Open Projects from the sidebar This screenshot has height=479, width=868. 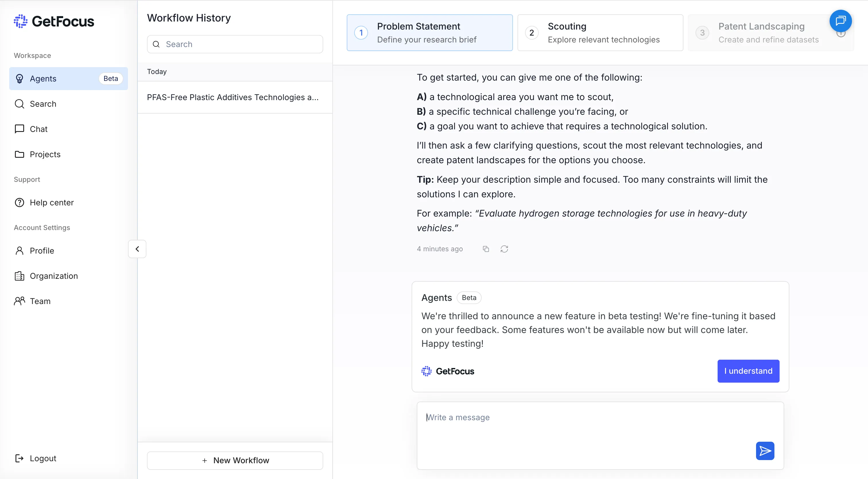[x=68, y=154]
